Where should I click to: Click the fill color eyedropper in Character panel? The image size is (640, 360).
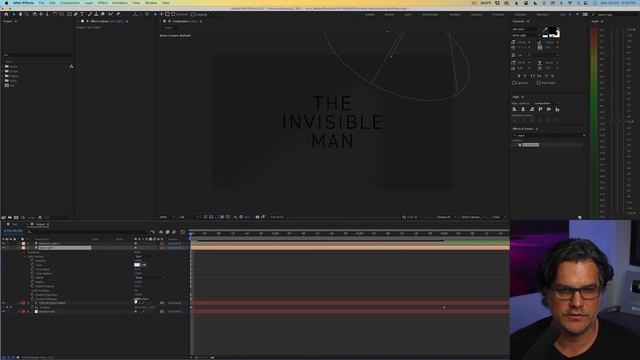[545, 30]
